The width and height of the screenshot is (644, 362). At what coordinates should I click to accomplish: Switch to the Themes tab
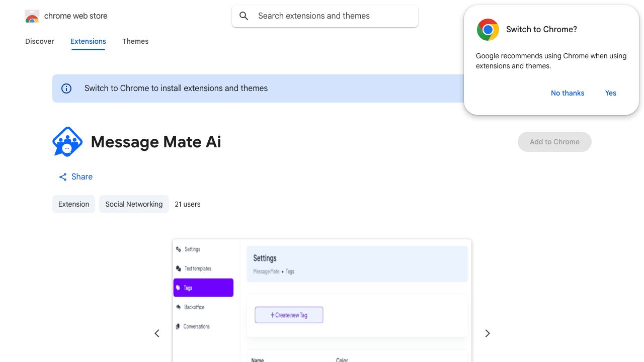[x=135, y=41]
